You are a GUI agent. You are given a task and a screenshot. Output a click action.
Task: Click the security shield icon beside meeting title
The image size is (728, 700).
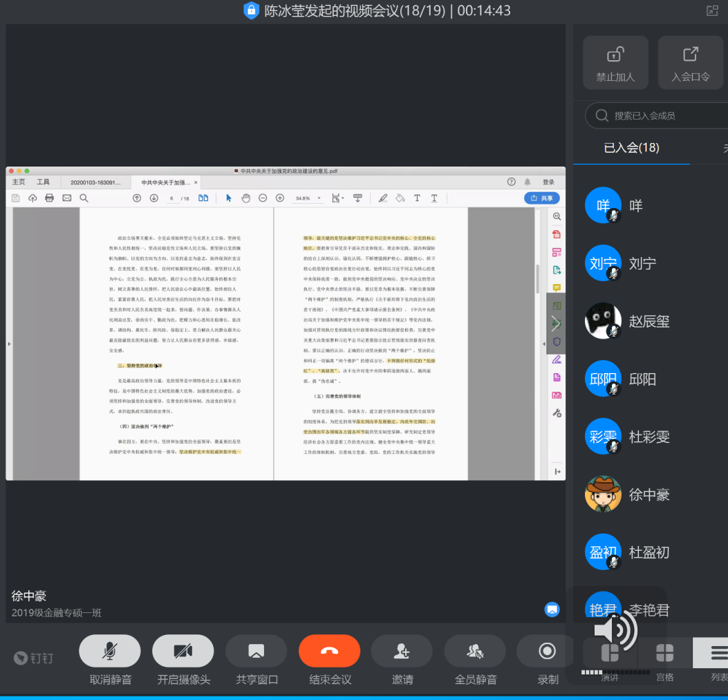(x=251, y=10)
